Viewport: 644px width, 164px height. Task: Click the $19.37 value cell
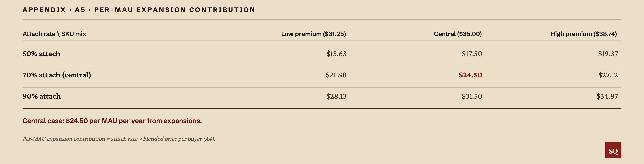[x=608, y=54]
